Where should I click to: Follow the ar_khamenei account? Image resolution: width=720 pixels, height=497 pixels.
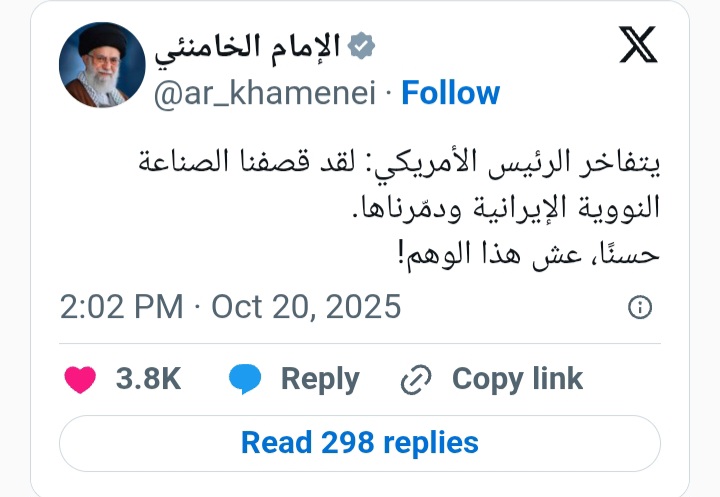[x=450, y=93]
